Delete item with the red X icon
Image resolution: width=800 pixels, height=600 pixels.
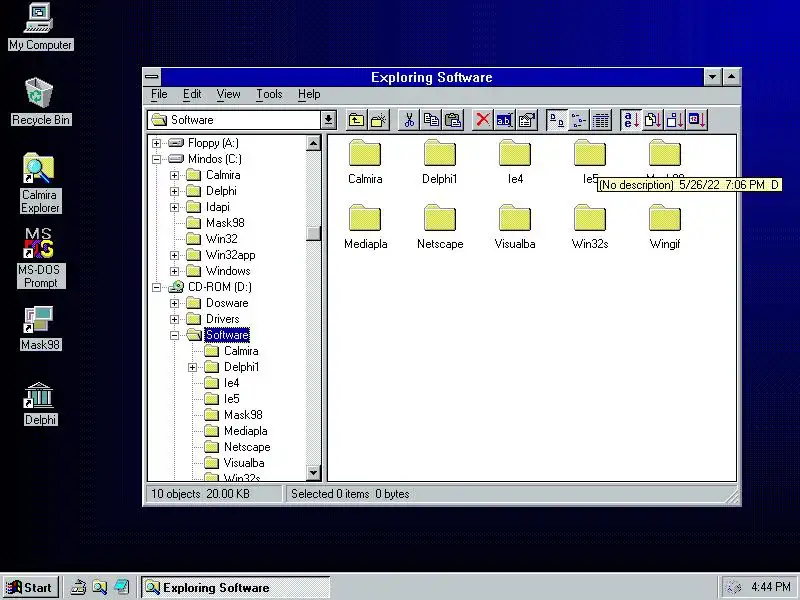pyautogui.click(x=483, y=120)
